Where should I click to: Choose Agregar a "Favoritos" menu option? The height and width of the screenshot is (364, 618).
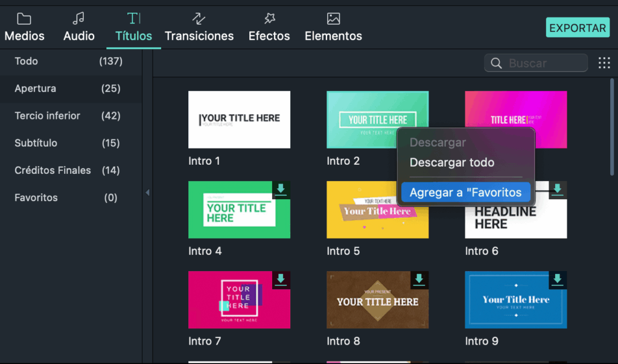(465, 193)
